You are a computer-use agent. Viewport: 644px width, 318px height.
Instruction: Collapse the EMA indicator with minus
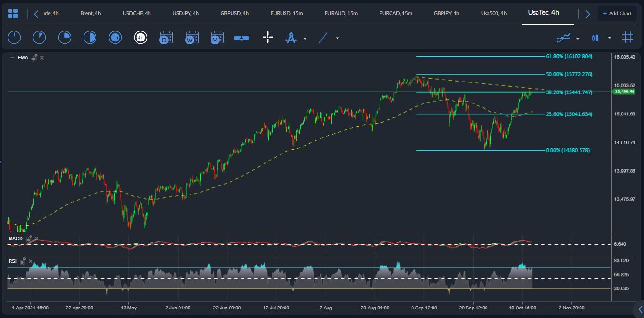click(x=12, y=57)
